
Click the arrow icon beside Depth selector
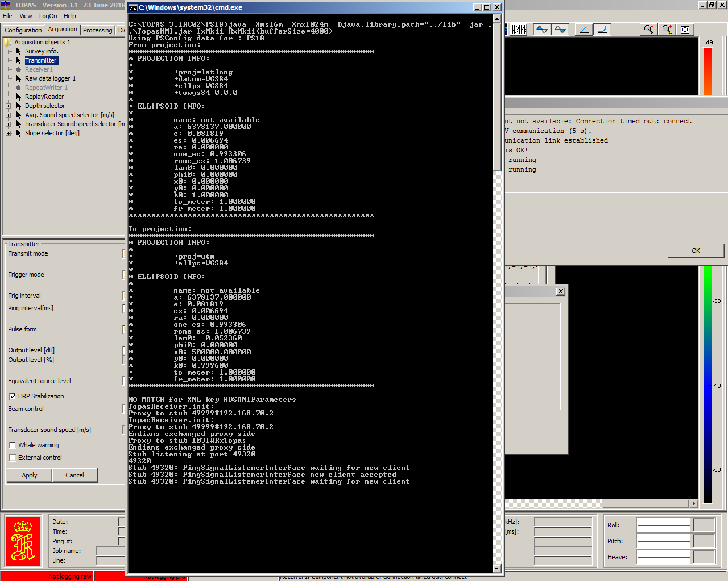coord(19,106)
